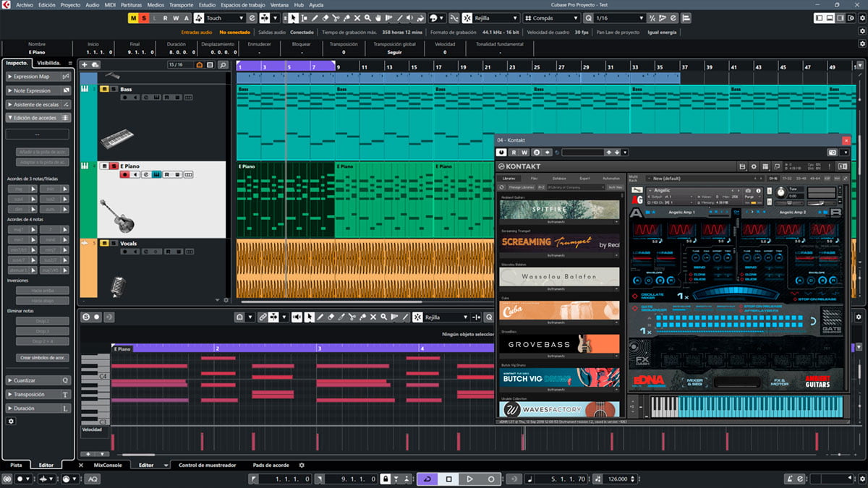
Task: Toggle Acoustic Feedback speaker in key editor
Action: point(297,317)
